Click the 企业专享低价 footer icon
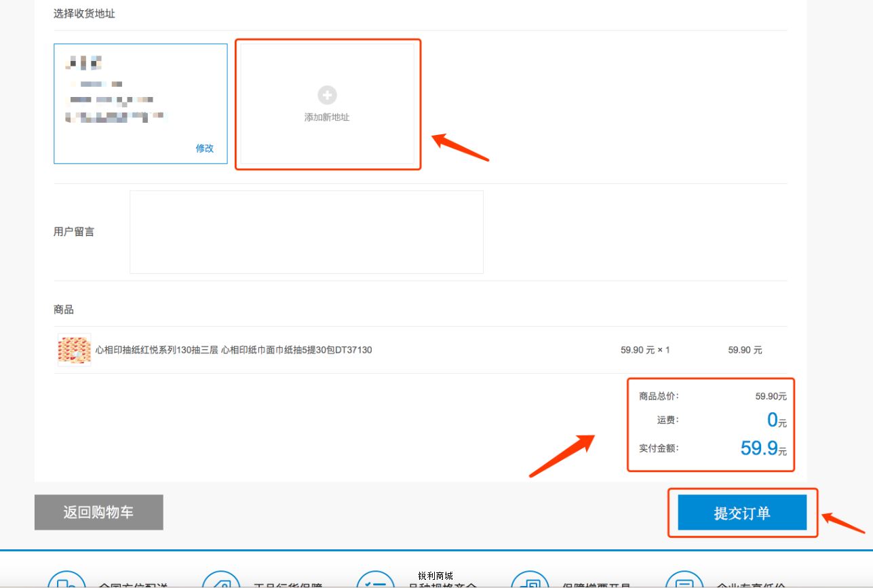The image size is (873, 588). coord(684,582)
